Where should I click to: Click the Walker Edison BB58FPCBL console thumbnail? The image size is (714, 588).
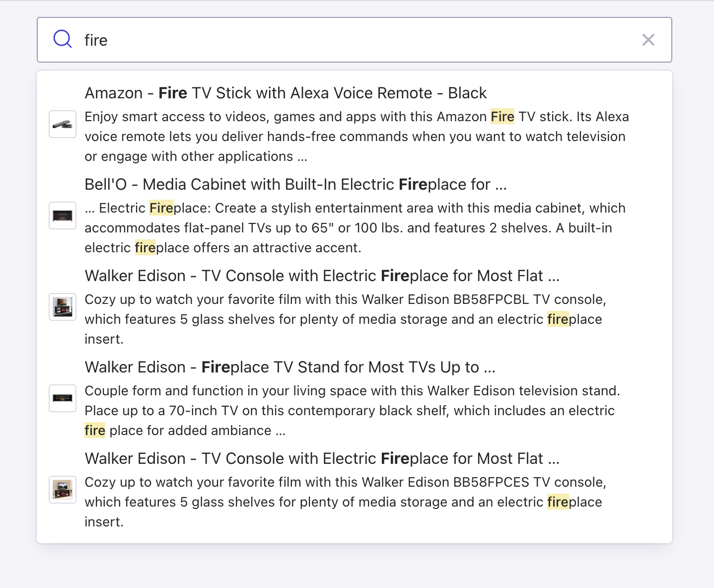(62, 307)
